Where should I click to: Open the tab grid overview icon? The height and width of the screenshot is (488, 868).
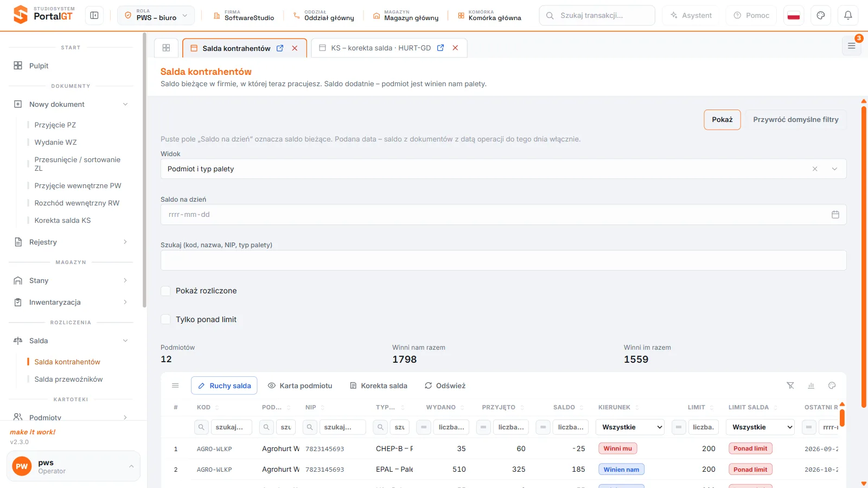167,48
